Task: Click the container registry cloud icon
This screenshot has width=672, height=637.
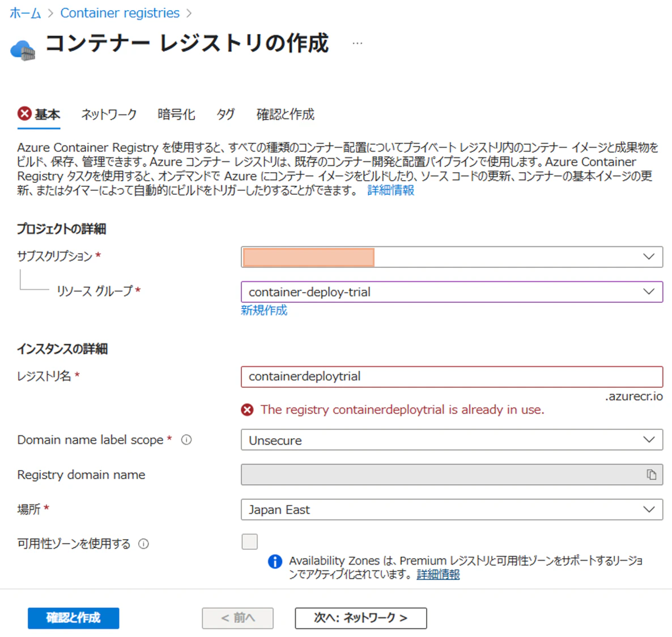Action: pos(23,50)
